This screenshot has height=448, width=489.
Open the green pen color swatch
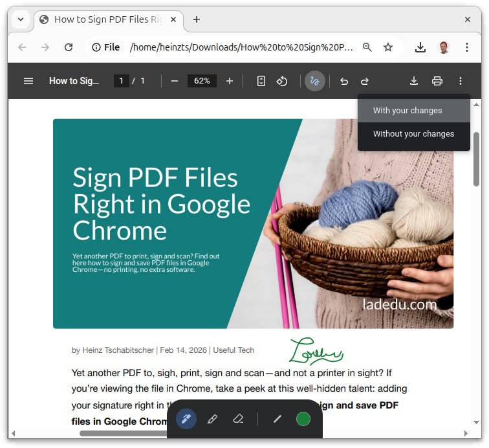[303, 419]
